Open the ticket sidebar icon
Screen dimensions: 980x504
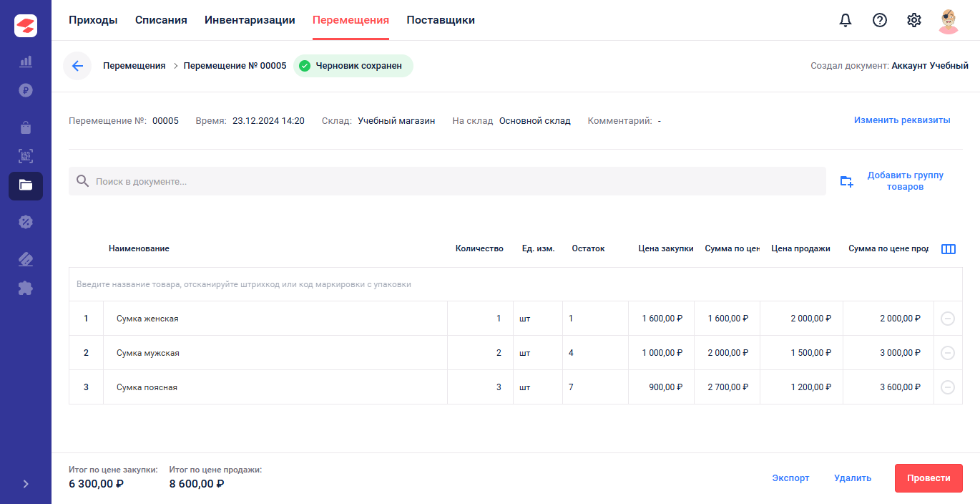point(26,259)
